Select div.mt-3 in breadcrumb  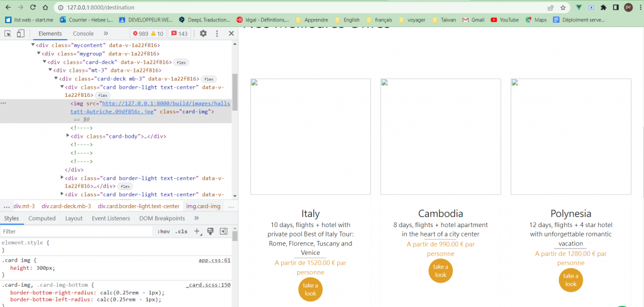tap(24, 206)
